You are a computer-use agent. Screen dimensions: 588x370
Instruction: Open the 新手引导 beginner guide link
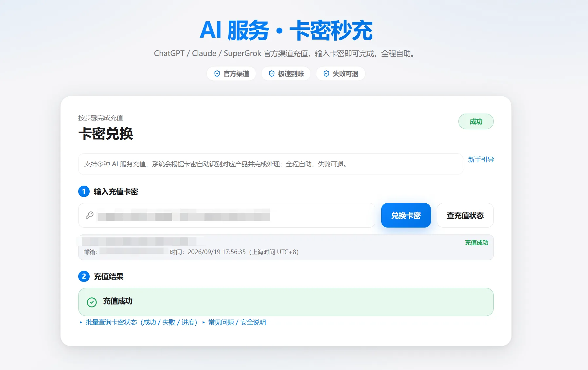[481, 159]
